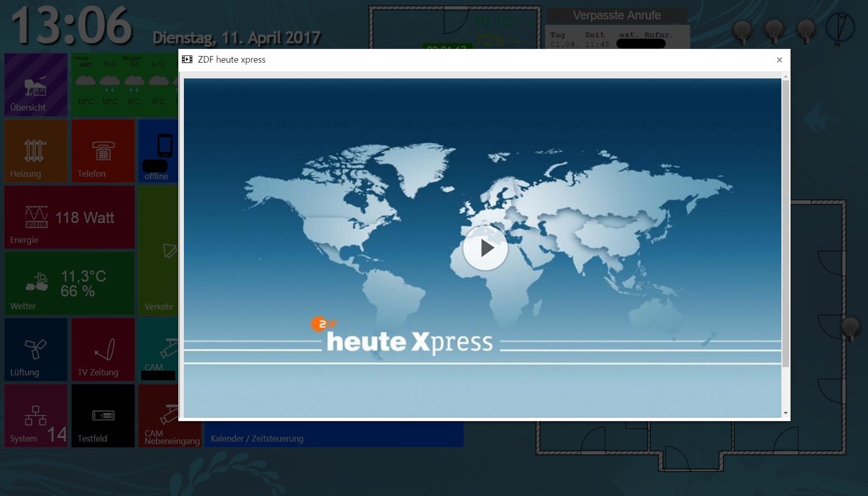Open the System tile showing 14
Viewport: 868px width, 496px height.
coord(36,416)
